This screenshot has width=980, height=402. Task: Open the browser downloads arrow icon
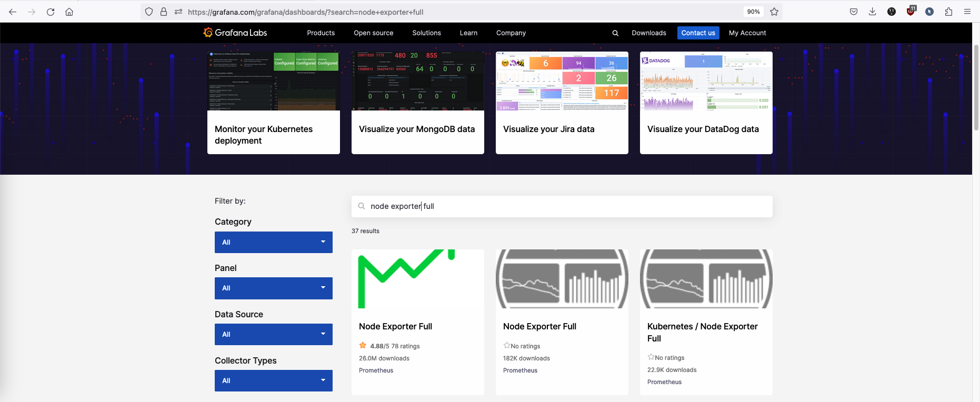pos(872,12)
